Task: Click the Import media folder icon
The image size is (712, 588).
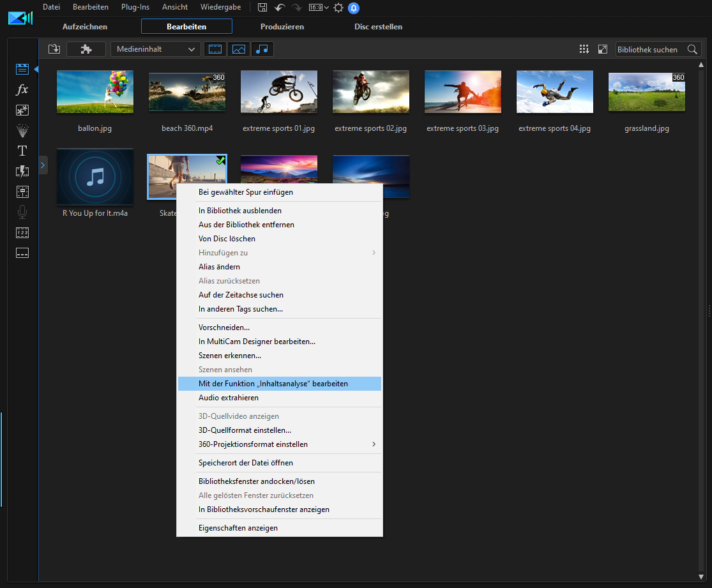Action: [x=54, y=49]
